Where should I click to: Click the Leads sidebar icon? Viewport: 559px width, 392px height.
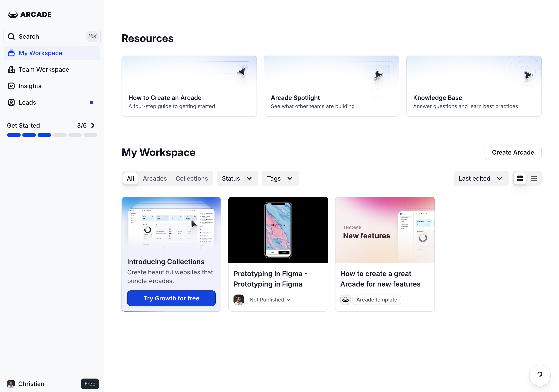click(x=12, y=102)
